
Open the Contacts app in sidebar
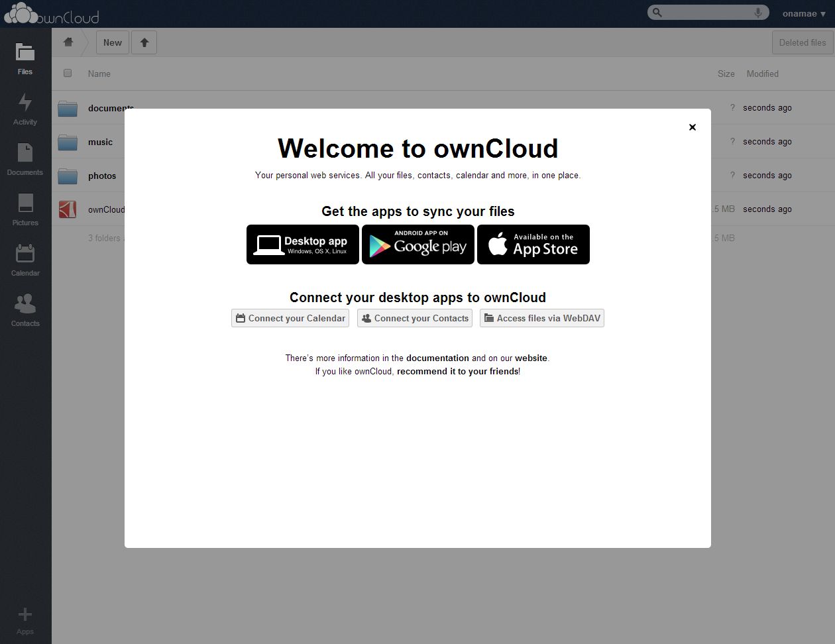(25, 310)
